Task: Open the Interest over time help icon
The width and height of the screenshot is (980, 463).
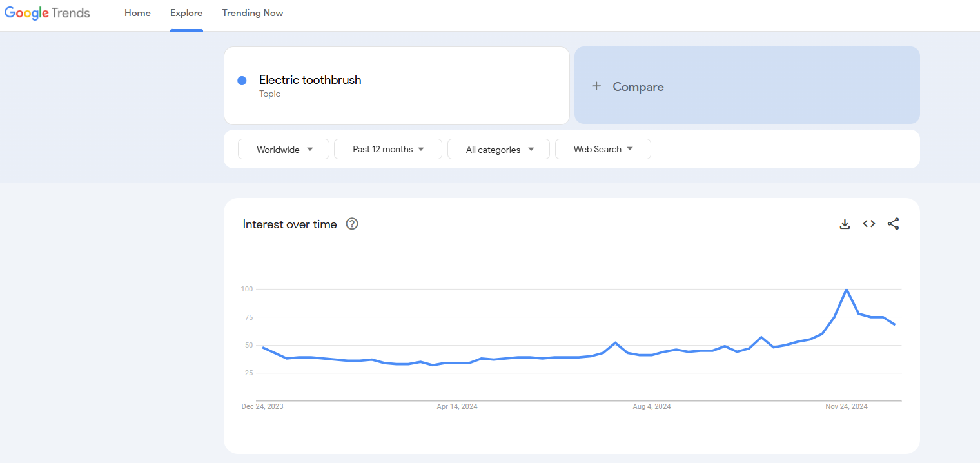Action: [x=352, y=224]
